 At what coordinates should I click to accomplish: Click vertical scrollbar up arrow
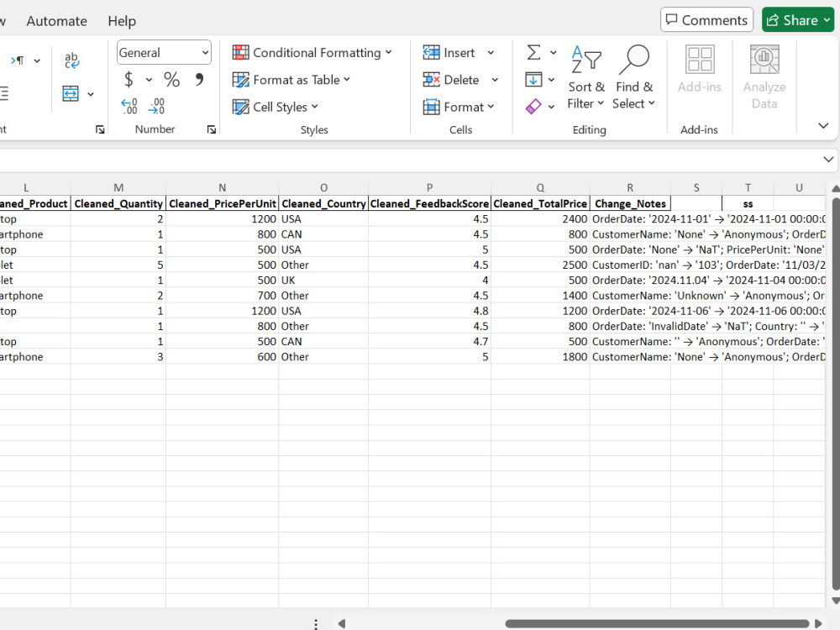[x=835, y=188]
